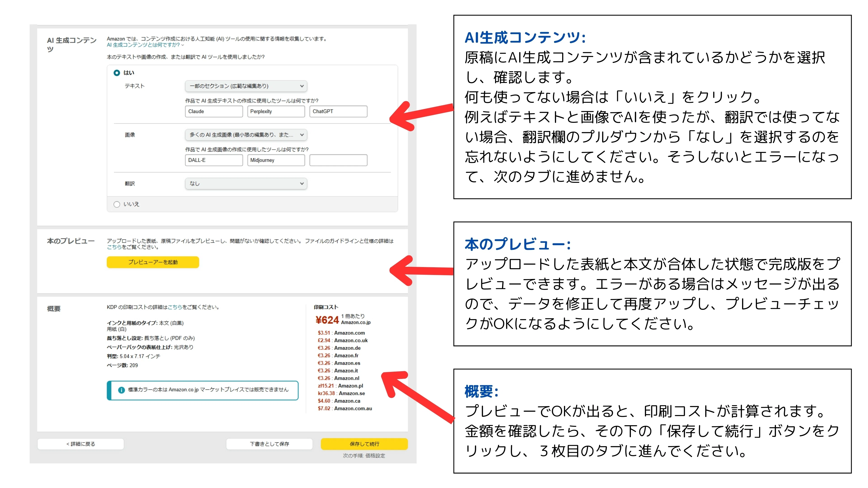Click the $7.02 : Amazon.com.au cost row
This screenshot has width=868, height=488.
[345, 408]
